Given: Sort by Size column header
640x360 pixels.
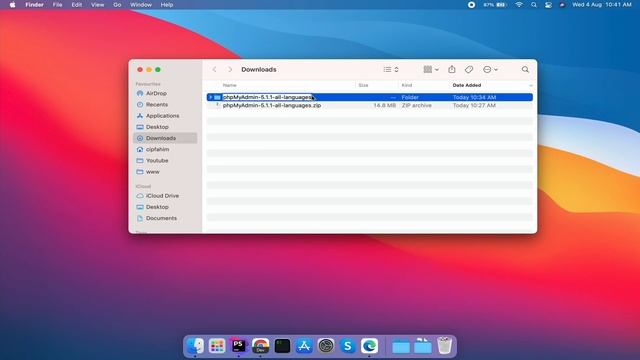Looking at the screenshot, I should (363, 85).
